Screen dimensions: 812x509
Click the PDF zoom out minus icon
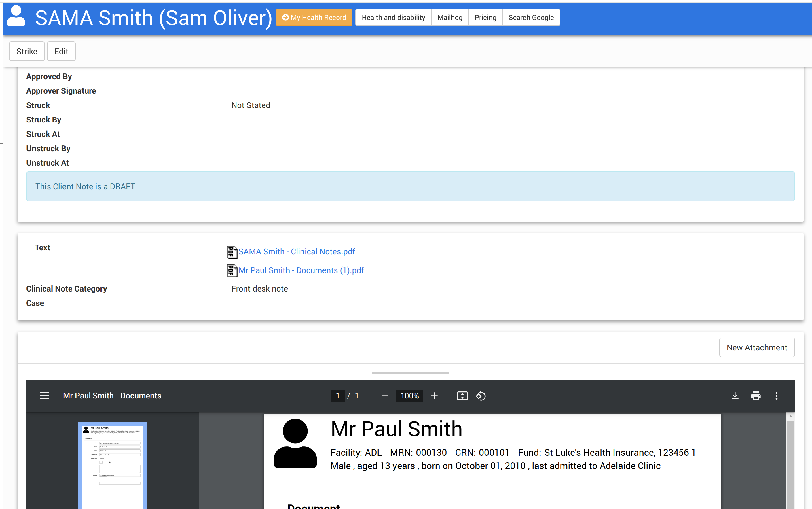click(385, 396)
